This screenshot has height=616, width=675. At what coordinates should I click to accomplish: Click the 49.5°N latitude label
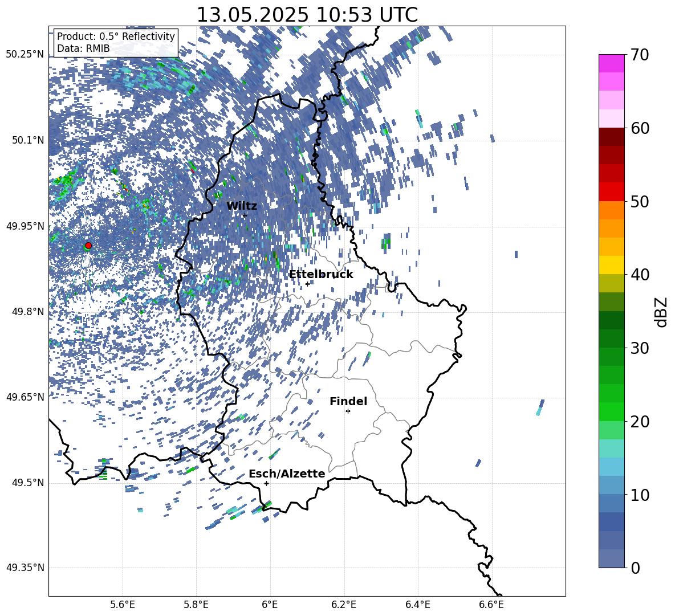point(27,483)
